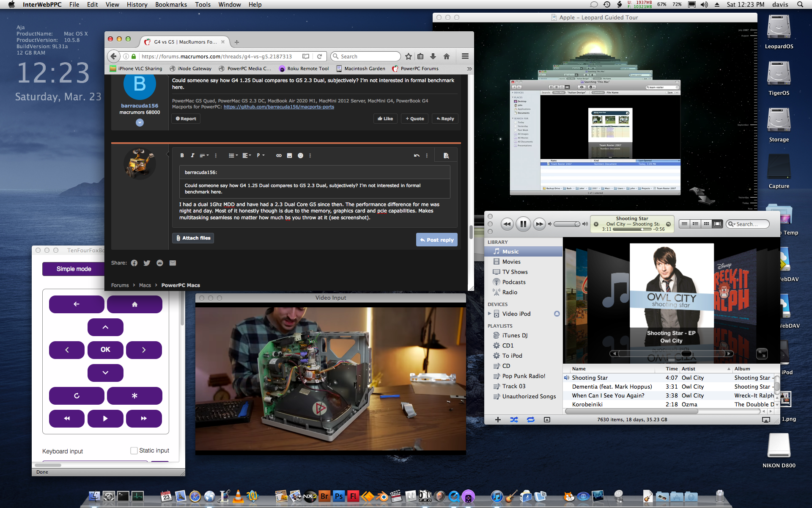Open the paragraph format dropdown in editor
This screenshot has height=508, width=812.
click(x=260, y=155)
